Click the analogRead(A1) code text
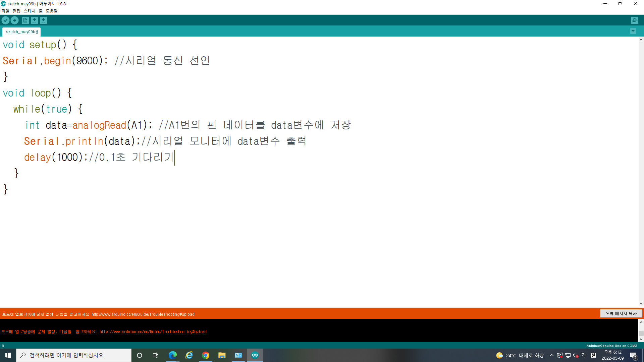The image size is (644, 362). point(110,125)
